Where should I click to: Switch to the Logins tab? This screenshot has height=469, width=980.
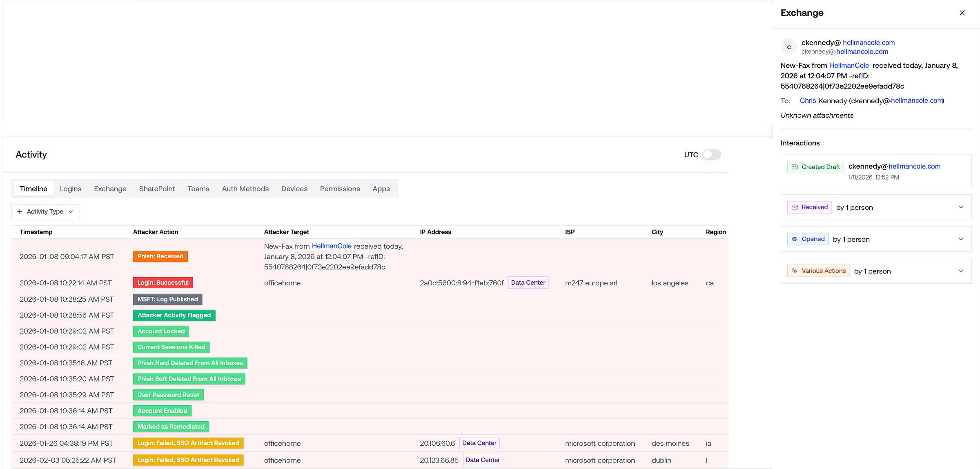click(x=70, y=189)
